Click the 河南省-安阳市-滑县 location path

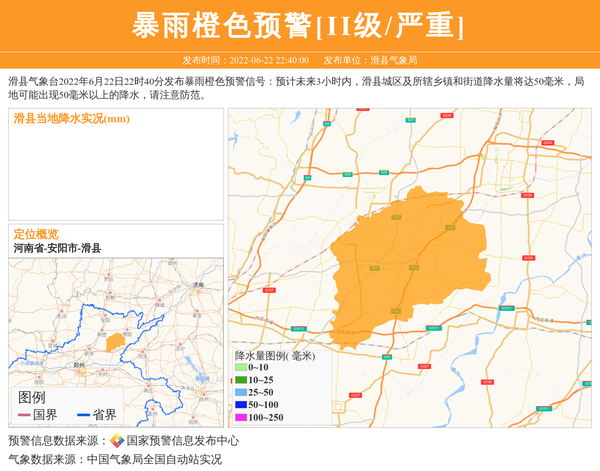(x=57, y=248)
